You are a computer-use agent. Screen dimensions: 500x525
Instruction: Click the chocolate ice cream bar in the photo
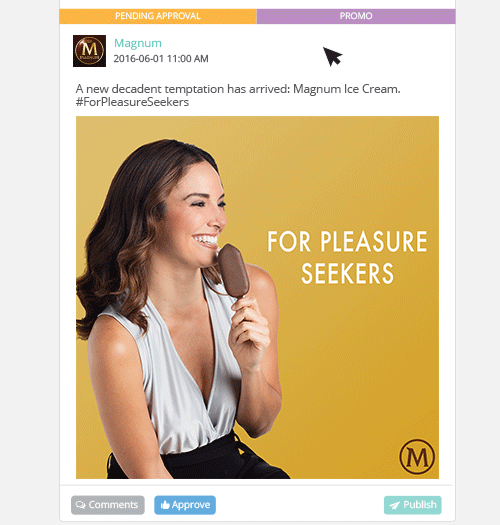point(233,271)
